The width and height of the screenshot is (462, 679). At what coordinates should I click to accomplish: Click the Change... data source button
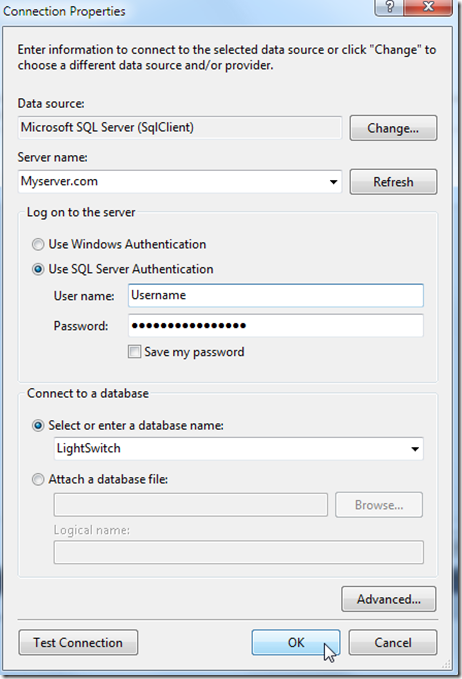393,128
